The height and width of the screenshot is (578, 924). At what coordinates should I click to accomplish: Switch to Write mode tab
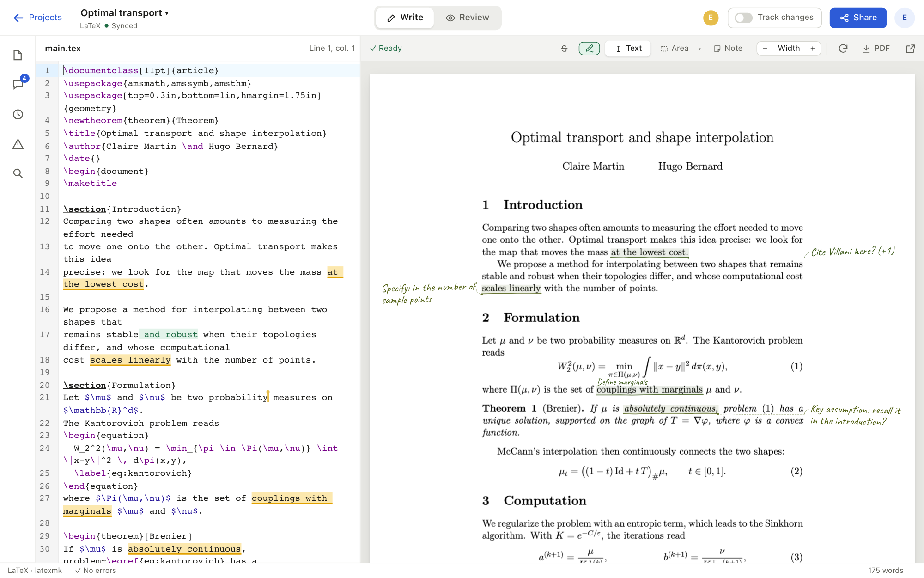[405, 18]
